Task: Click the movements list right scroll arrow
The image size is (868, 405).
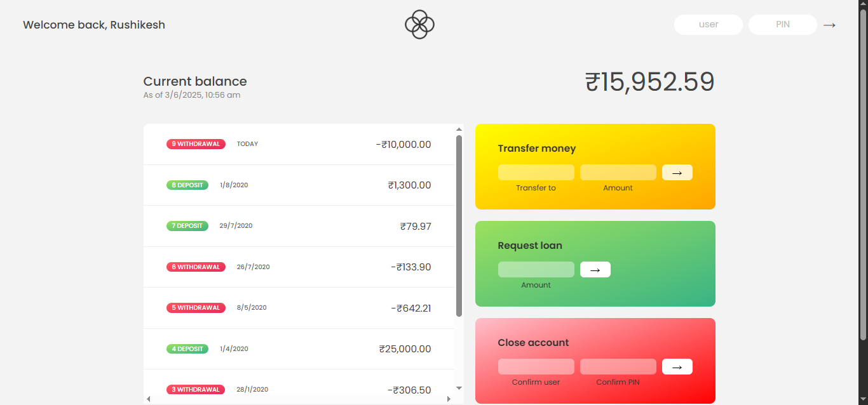Action: 449,399
